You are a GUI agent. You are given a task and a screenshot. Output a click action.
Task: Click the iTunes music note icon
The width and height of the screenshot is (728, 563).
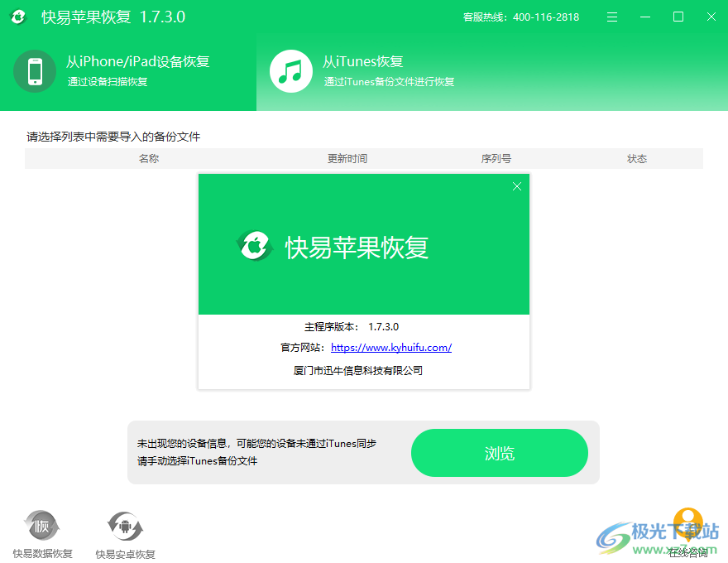[291, 71]
